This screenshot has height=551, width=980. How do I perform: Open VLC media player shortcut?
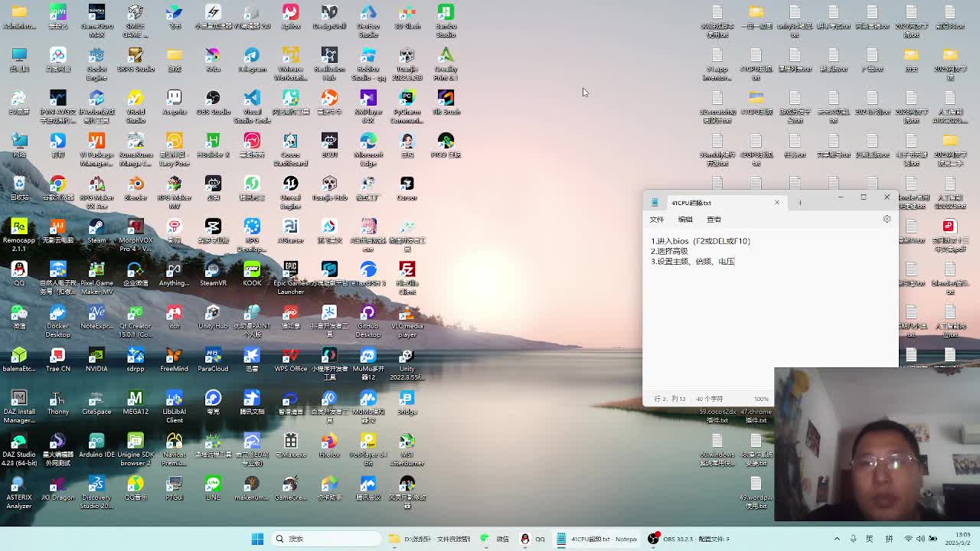[x=407, y=321]
